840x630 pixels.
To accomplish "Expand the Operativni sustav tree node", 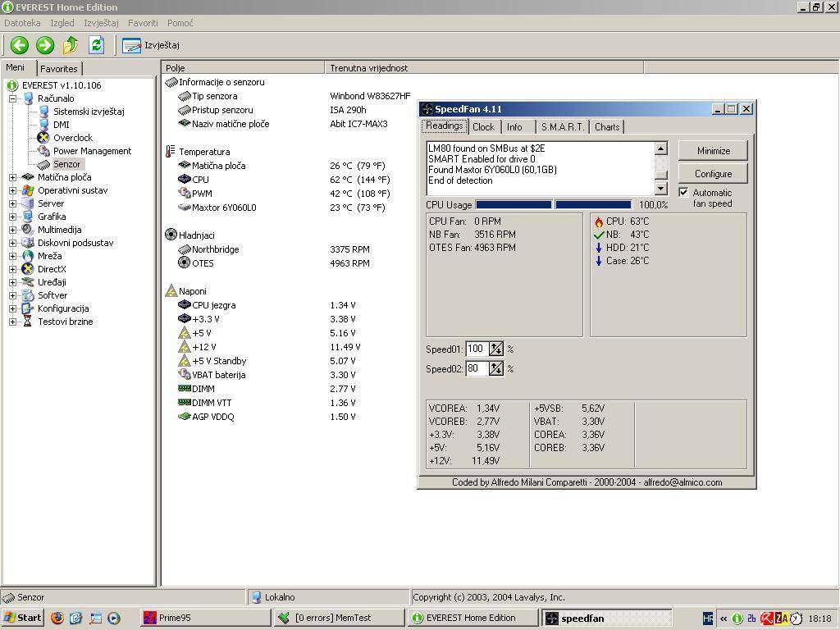I will 12,190.
